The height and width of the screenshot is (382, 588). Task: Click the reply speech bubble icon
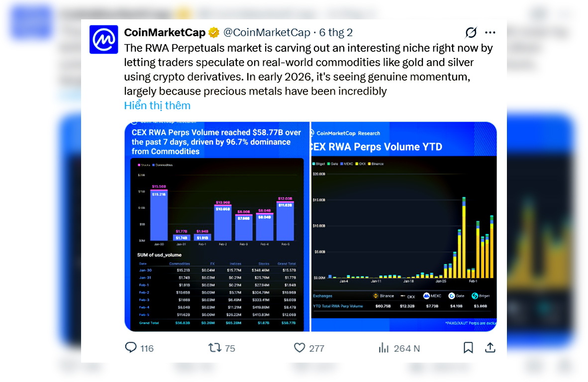(131, 348)
